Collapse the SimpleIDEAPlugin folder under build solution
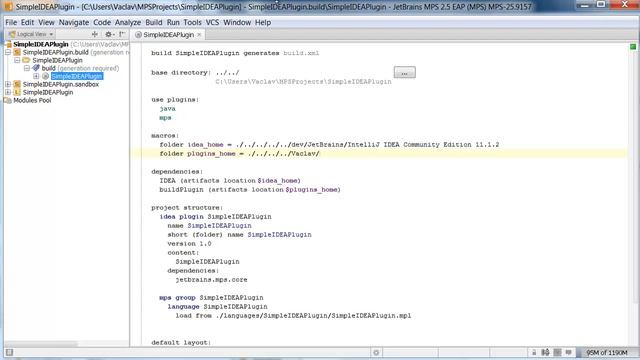 [x=17, y=60]
